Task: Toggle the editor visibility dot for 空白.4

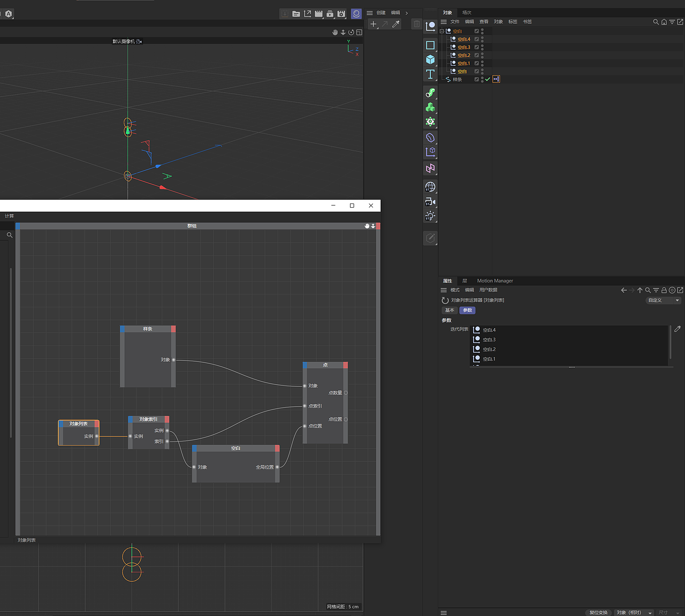Action: click(x=482, y=37)
